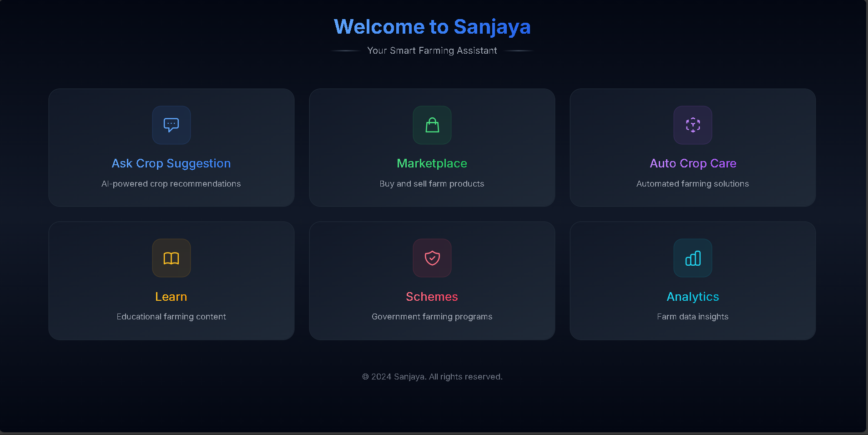Click the 2024 Sanjaya copyright footer text

pyautogui.click(x=432, y=377)
